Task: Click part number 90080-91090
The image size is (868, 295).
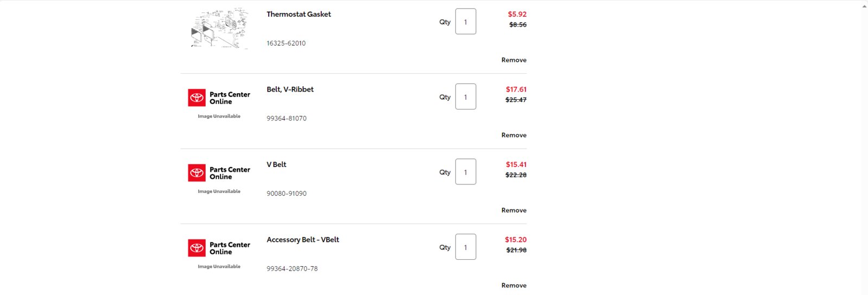Action: [x=287, y=194]
